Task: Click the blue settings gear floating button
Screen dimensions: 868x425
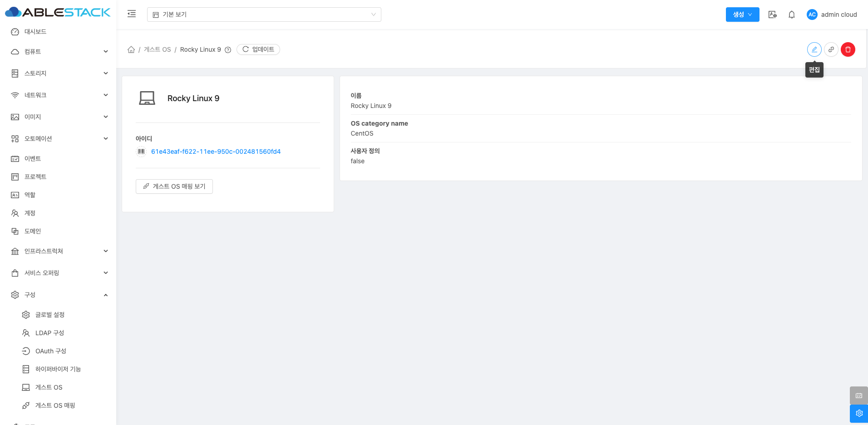Action: click(859, 414)
